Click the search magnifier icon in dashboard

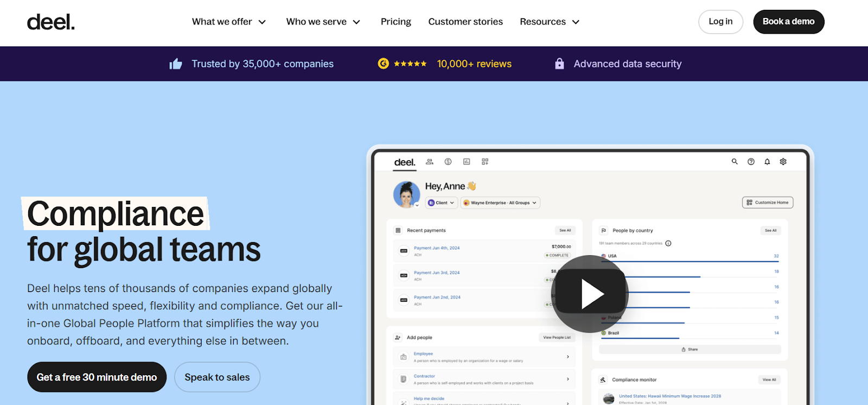(x=735, y=161)
